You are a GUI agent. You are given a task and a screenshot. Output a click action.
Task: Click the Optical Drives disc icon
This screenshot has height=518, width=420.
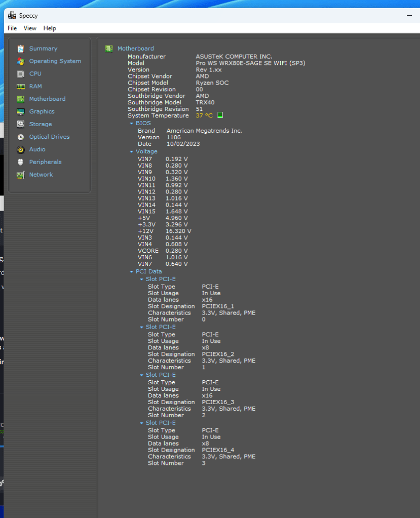[20, 137]
